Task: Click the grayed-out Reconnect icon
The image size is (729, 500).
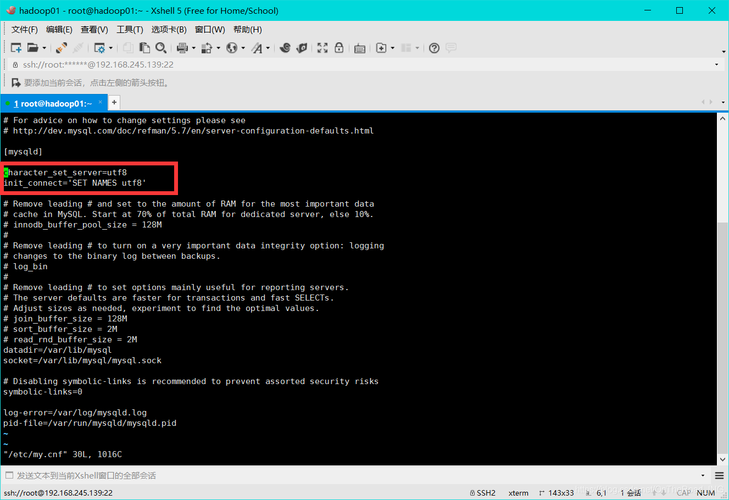Action: coord(78,48)
